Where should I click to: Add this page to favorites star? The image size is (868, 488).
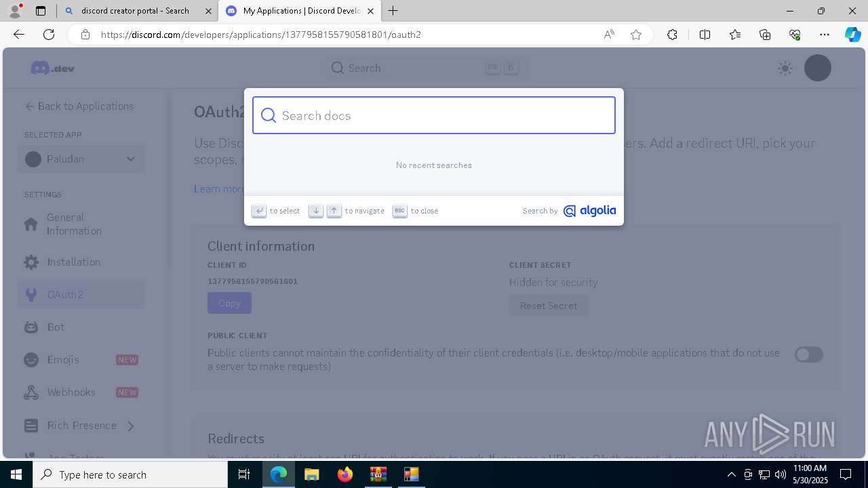[x=636, y=35]
